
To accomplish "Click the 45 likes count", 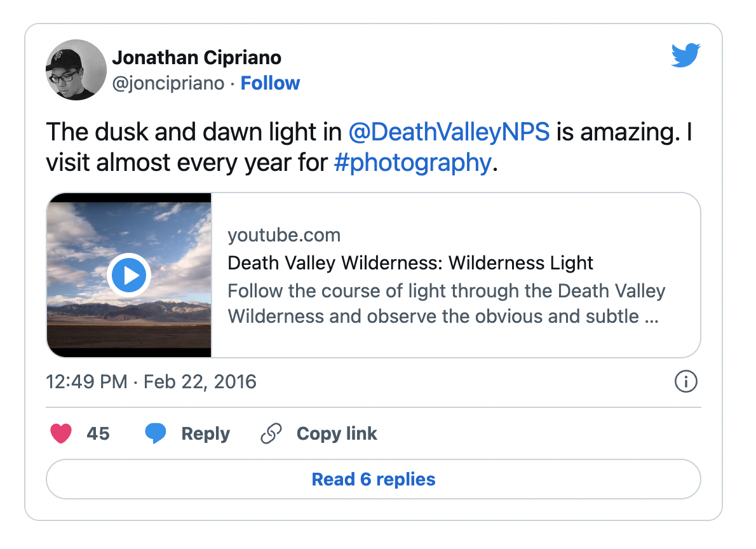I will point(98,434).
